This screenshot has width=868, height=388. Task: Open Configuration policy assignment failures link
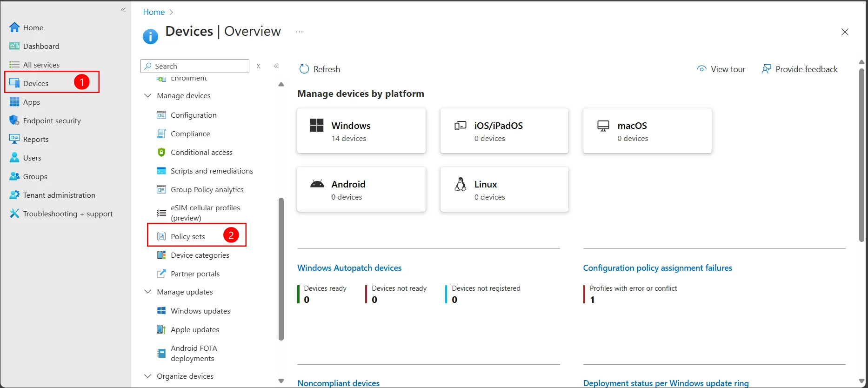(658, 268)
